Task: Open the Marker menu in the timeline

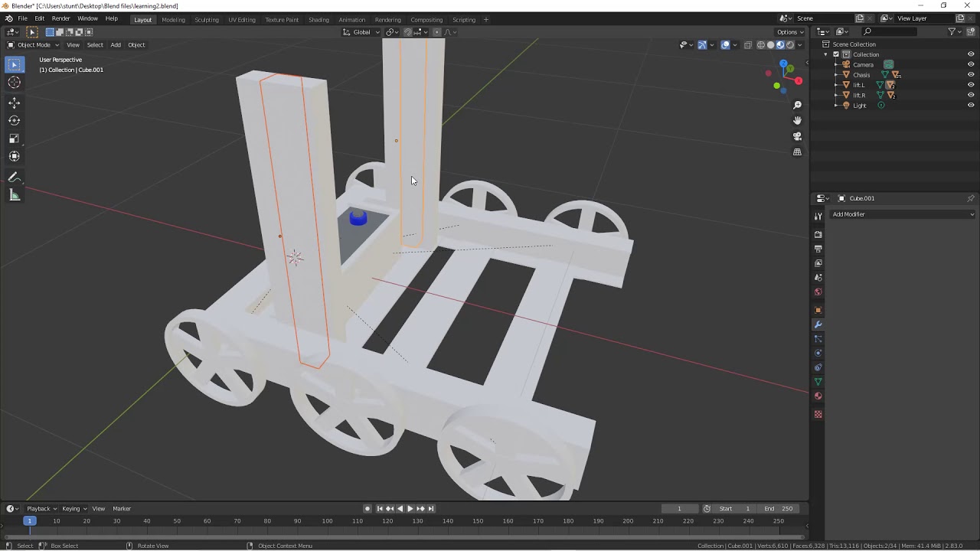Action: (x=122, y=509)
